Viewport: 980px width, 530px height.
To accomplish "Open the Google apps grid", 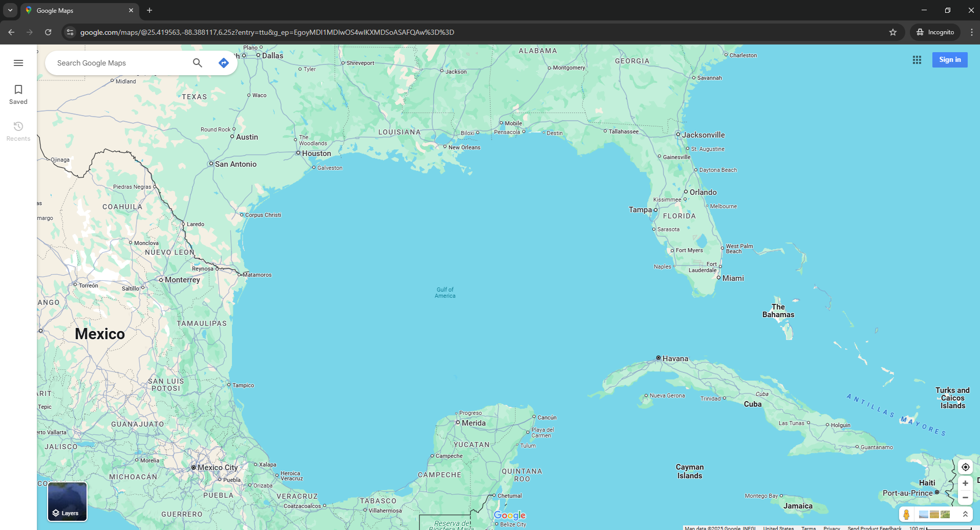I will [917, 60].
